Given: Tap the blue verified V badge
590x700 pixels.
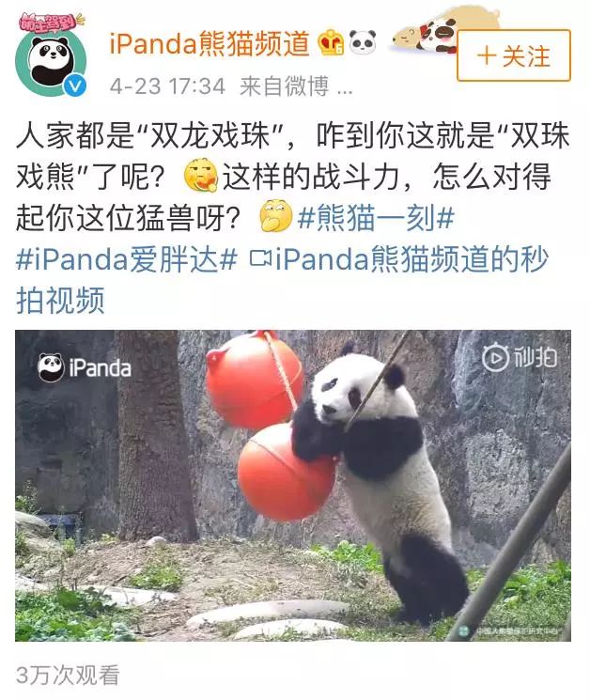Looking at the screenshot, I should point(75,86).
